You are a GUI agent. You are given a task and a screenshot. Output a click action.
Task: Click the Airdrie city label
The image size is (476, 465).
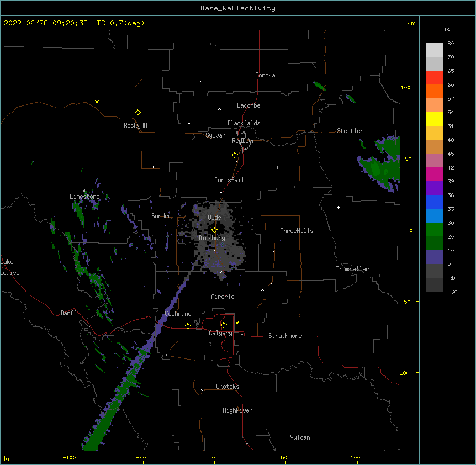coord(223,297)
